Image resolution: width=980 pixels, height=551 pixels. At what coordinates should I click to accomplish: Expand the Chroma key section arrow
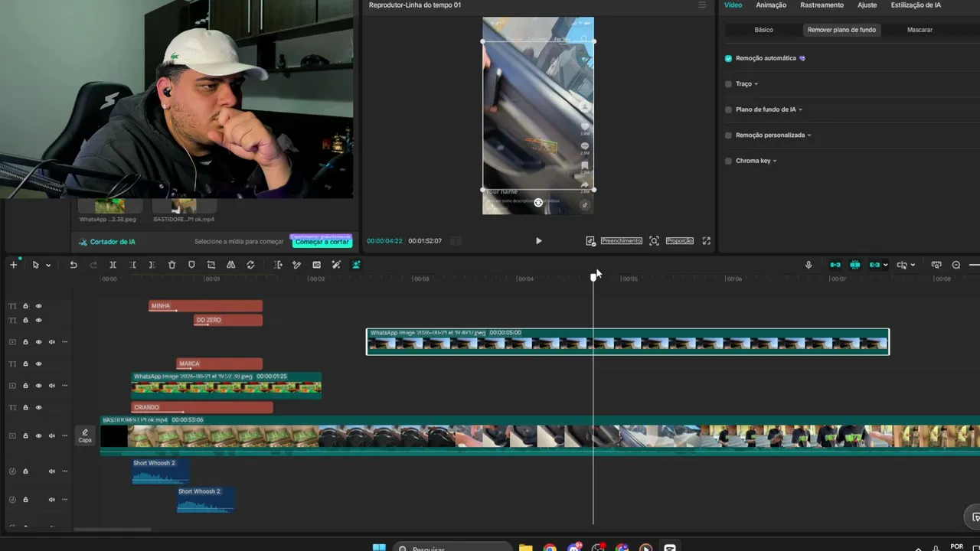(775, 161)
